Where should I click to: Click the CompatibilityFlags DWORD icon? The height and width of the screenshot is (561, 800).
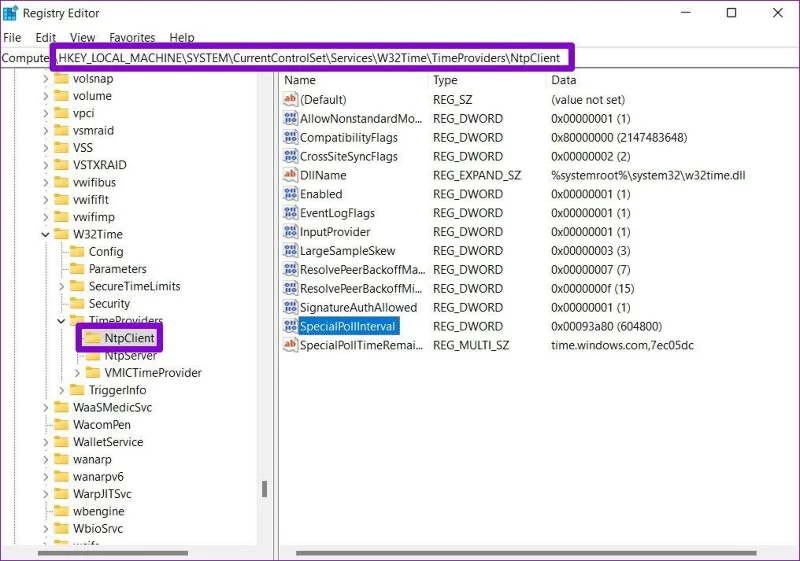point(290,137)
